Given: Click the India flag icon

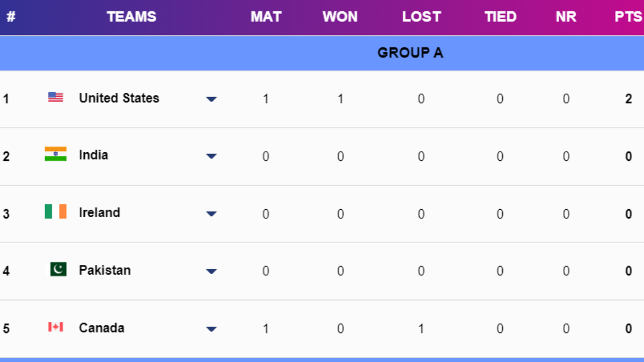Looking at the screenshot, I should pos(55,154).
